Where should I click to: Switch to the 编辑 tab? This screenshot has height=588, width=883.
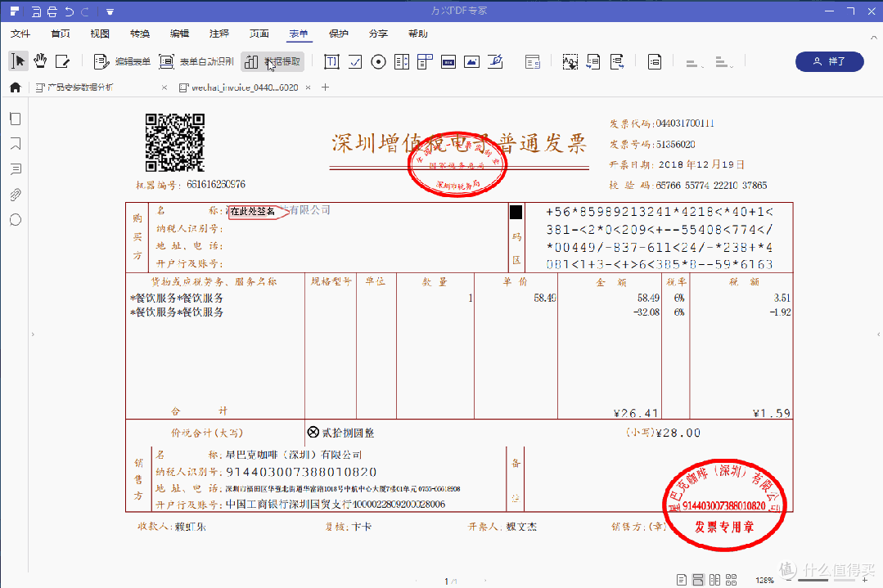(180, 34)
